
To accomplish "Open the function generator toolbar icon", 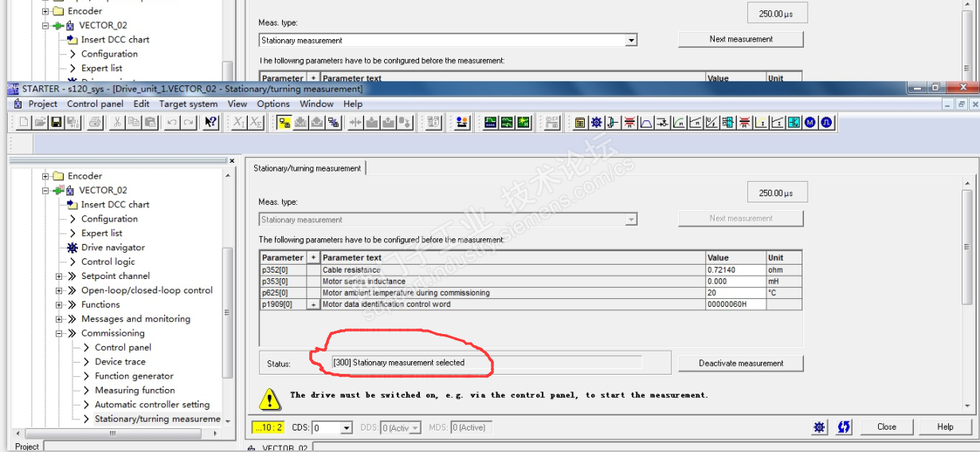I will click(507, 122).
